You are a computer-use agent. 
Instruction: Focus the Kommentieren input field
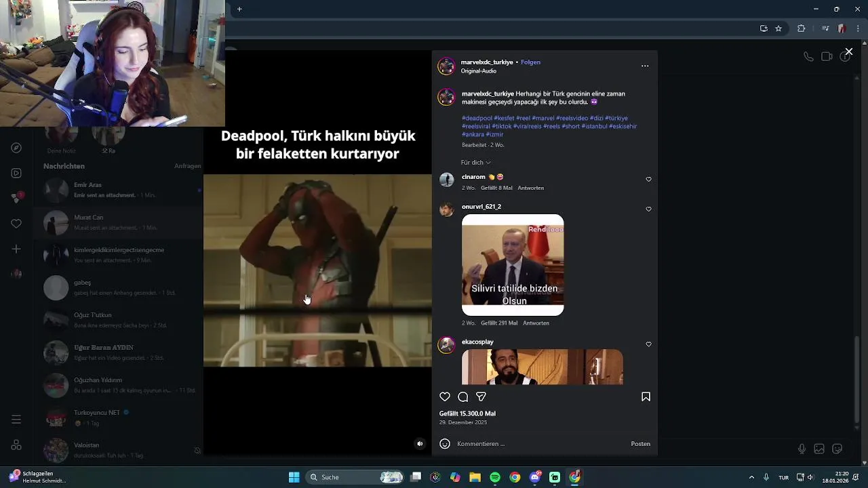(x=540, y=444)
